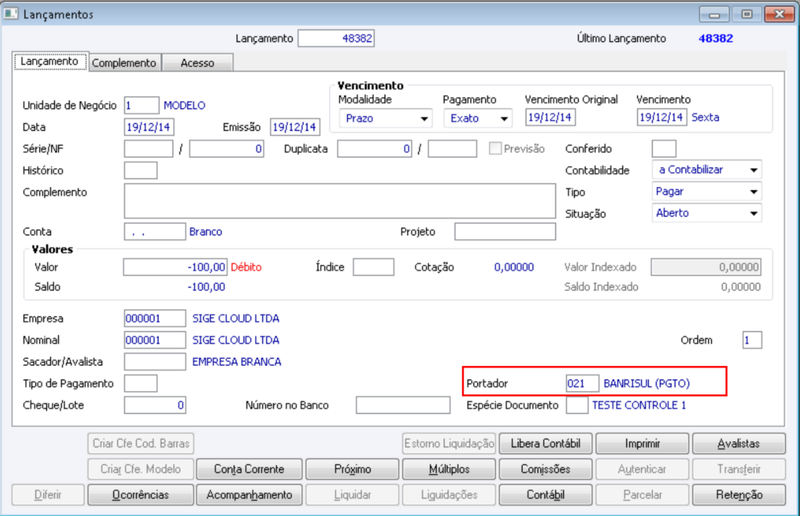Click the Último Lançamento value 48382
Image resolution: width=800 pixels, height=516 pixels.
pyautogui.click(x=716, y=38)
